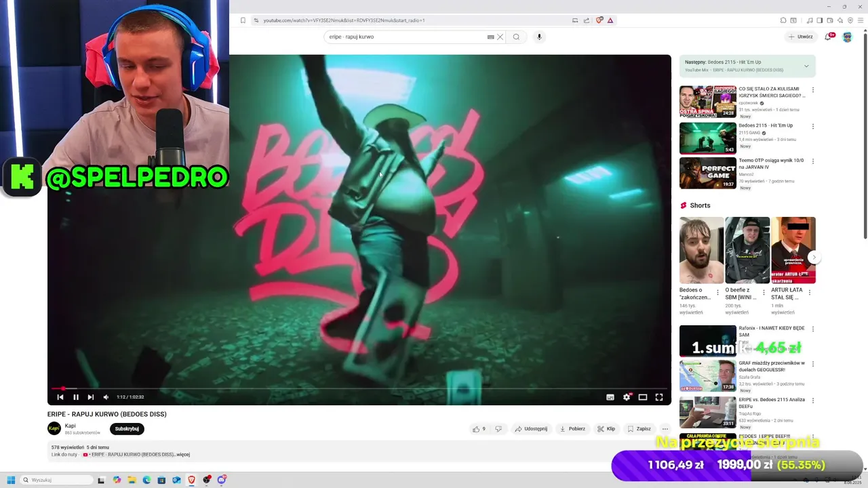
Task: Enter fullscreen mode on the player
Action: pyautogui.click(x=659, y=397)
